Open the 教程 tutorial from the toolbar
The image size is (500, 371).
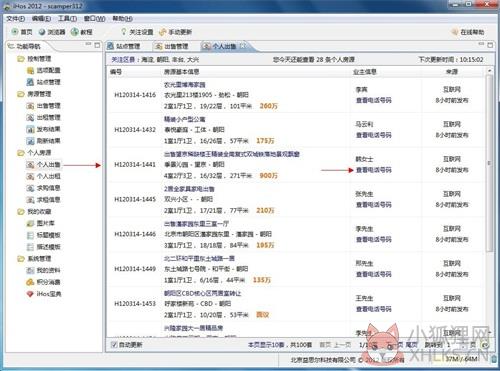click(82, 32)
